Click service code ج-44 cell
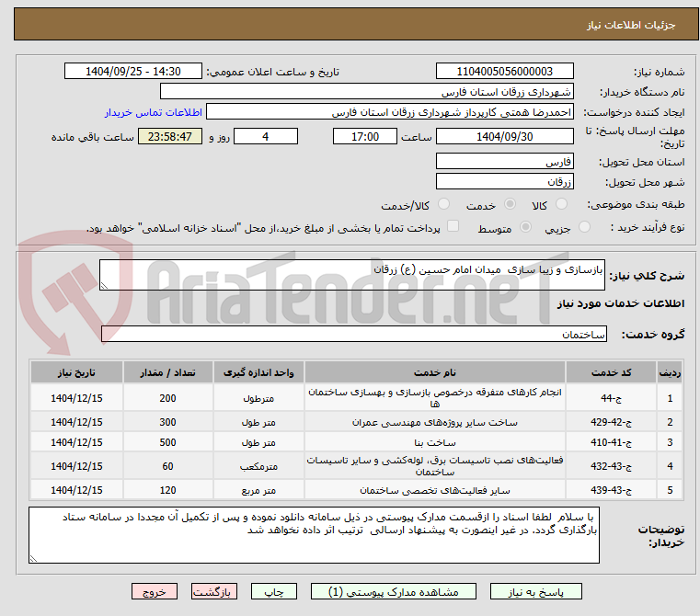Viewport: 700px width, 616px height. coord(611,398)
